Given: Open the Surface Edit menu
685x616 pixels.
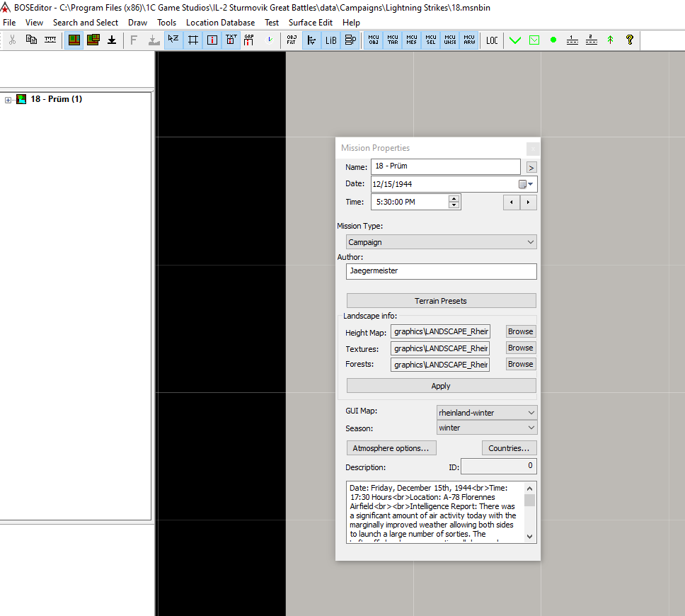Looking at the screenshot, I should pos(311,22).
